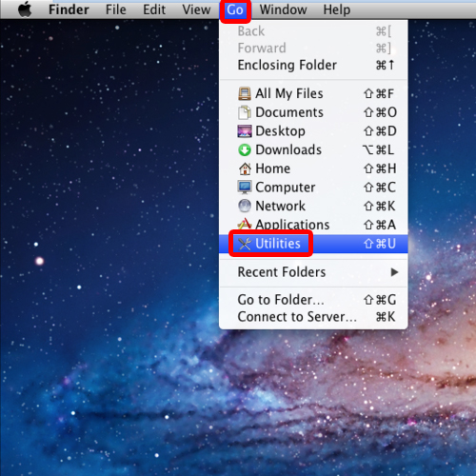Go to Documents via menu label
The height and width of the screenshot is (476, 476).
tap(289, 112)
